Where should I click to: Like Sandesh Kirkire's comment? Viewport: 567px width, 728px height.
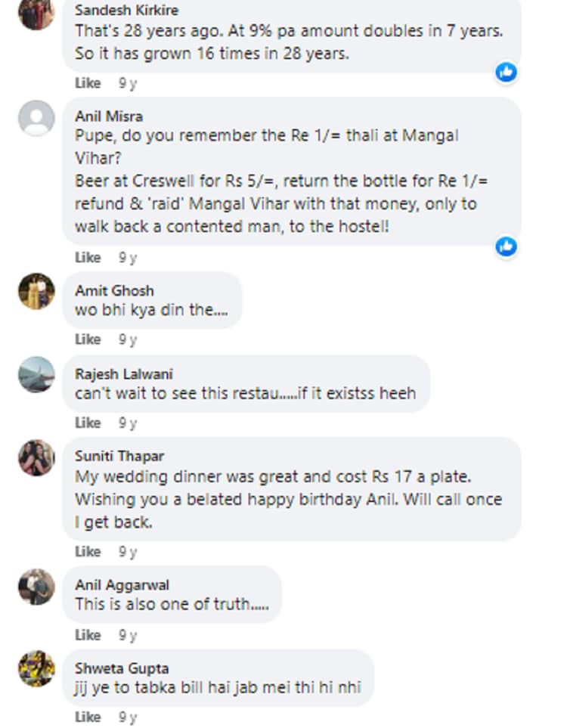pos(88,83)
